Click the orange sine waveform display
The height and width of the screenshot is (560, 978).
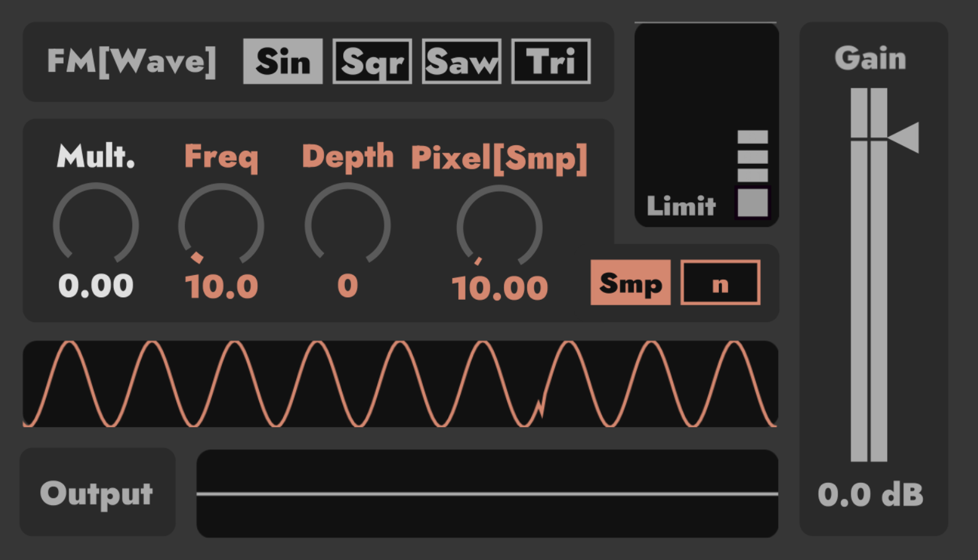pos(400,384)
